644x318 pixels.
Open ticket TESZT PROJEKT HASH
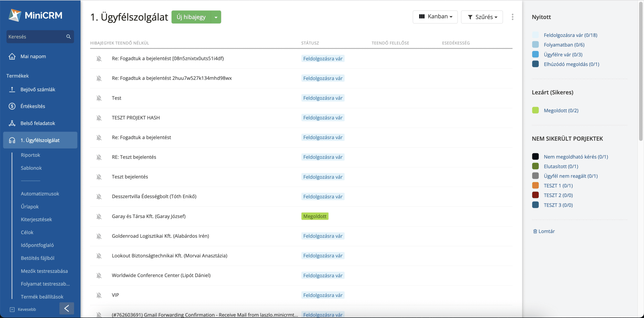coord(136,118)
